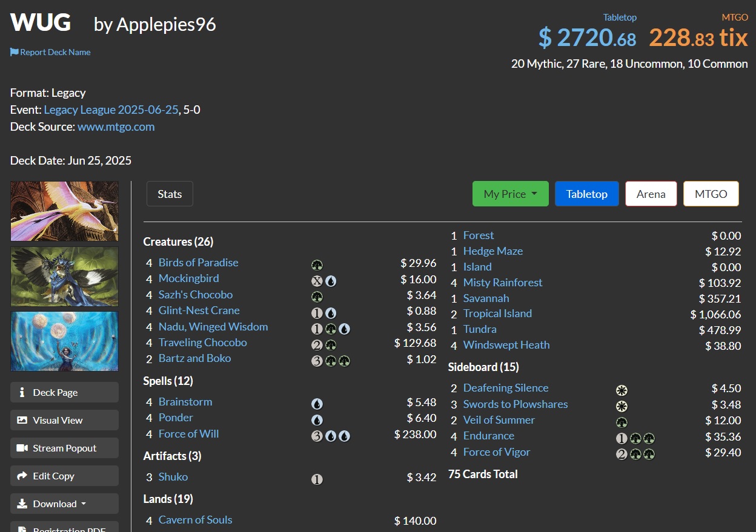The height and width of the screenshot is (532, 756).
Task: Visit the www.mtgo.com deck source link
Action: click(x=116, y=126)
